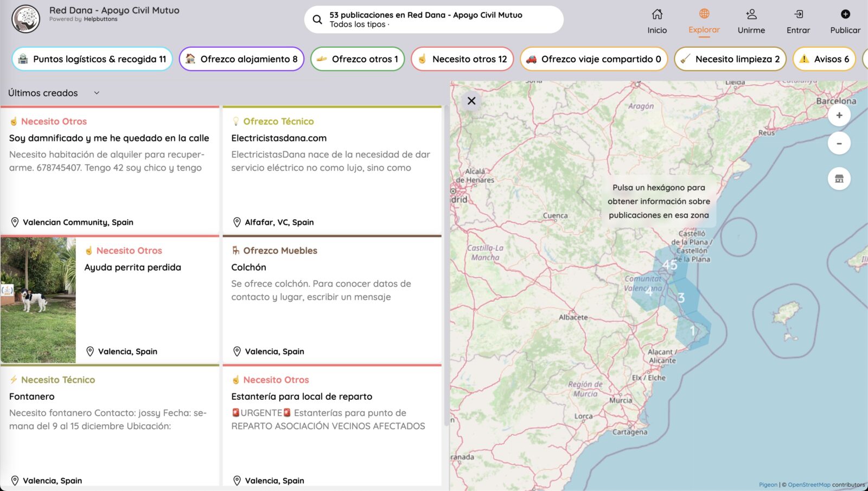Click the Red Dana logo icon
This screenshot has height=491, width=868.
(x=25, y=19)
